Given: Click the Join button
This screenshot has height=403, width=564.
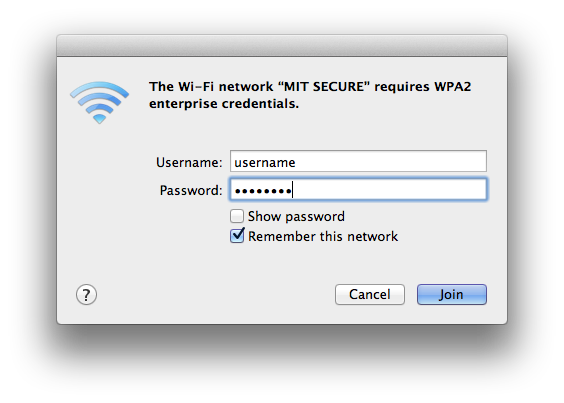Looking at the screenshot, I should [x=452, y=294].
